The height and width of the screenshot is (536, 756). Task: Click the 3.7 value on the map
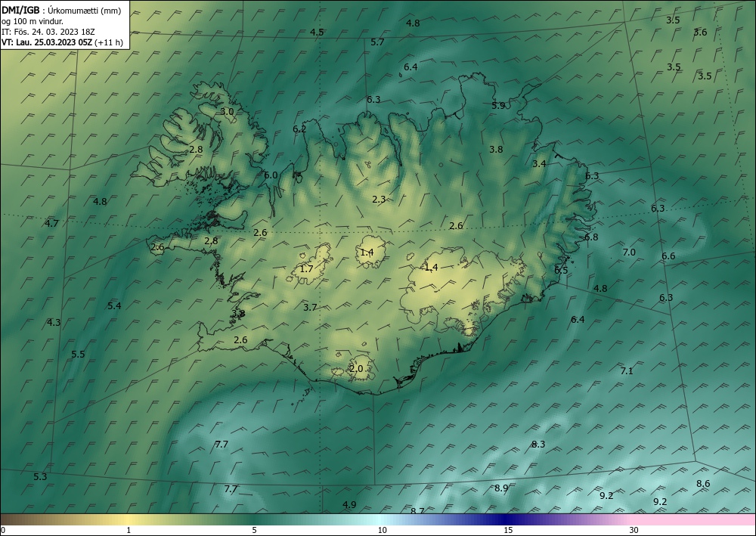click(x=310, y=307)
